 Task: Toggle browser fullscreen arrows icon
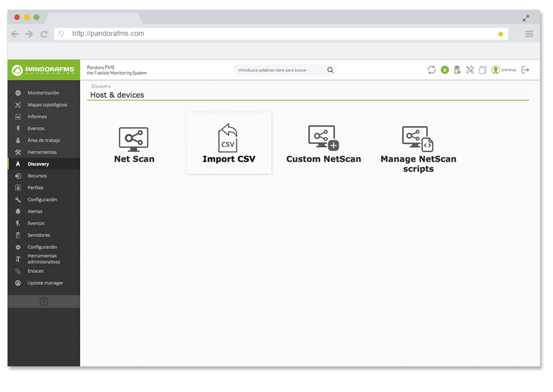526,18
